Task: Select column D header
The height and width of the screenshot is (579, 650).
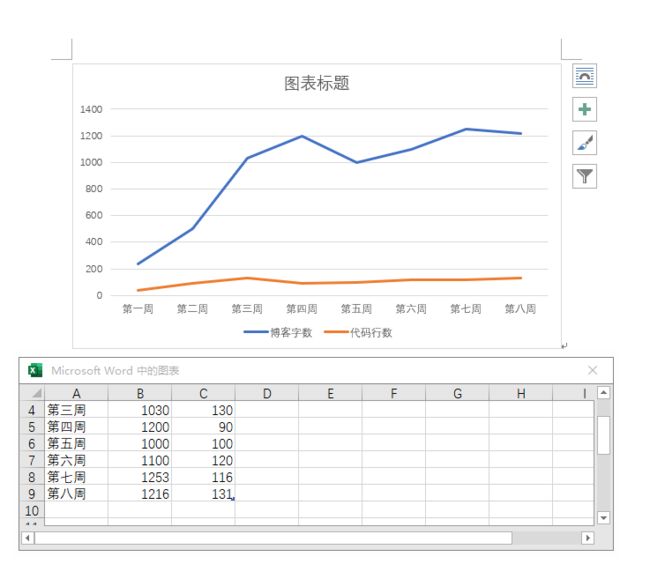Action: [267, 393]
